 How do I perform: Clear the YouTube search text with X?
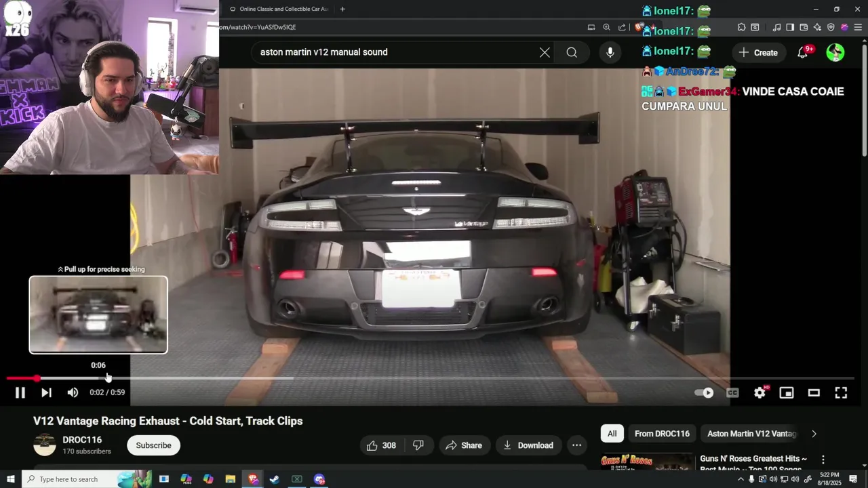coord(545,52)
